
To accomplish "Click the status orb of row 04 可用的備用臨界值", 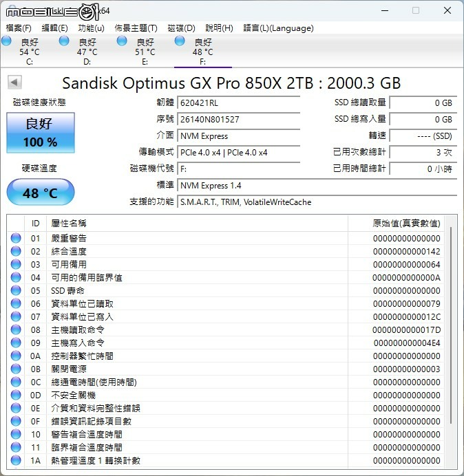I will [x=16, y=277].
